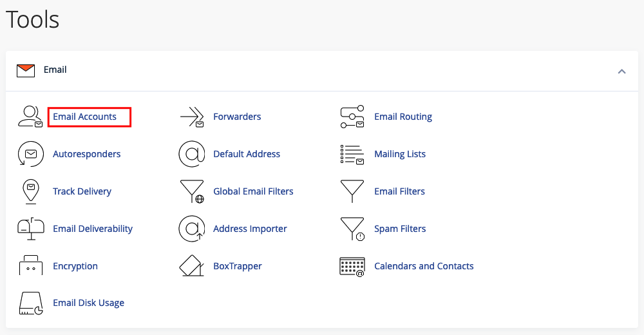Click the Global Email Filters funnel icon
Viewport: 644px width, 335px height.
[191, 191]
